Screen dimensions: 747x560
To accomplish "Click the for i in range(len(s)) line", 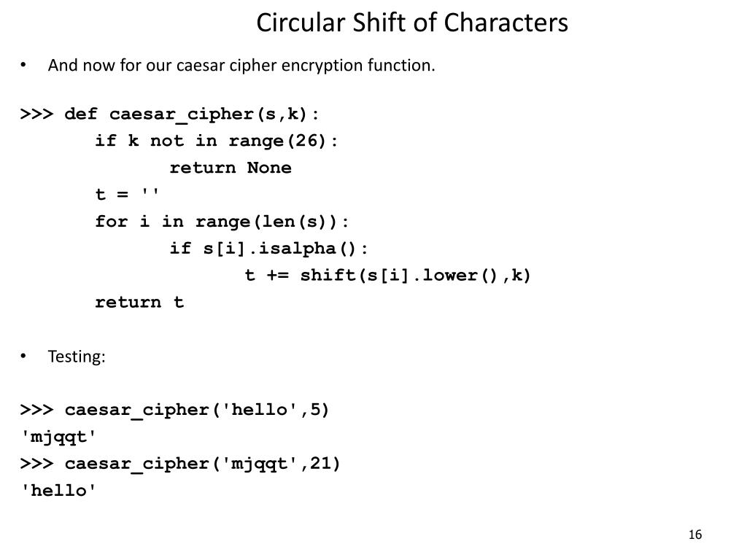I will click(222, 222).
